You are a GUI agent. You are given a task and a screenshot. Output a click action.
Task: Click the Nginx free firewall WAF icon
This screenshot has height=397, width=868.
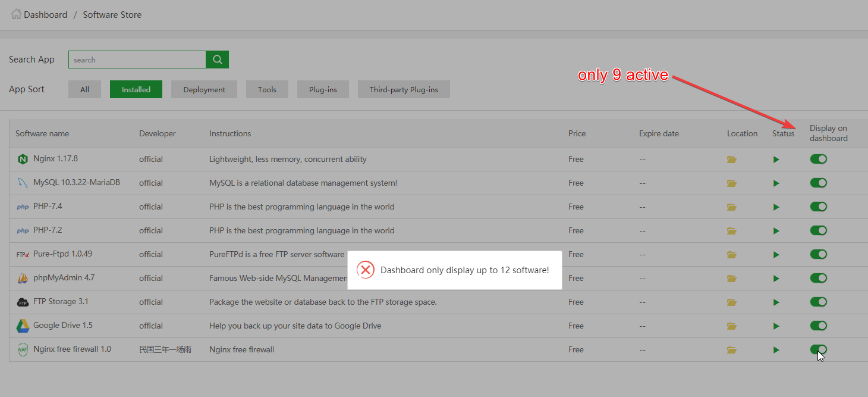23,349
